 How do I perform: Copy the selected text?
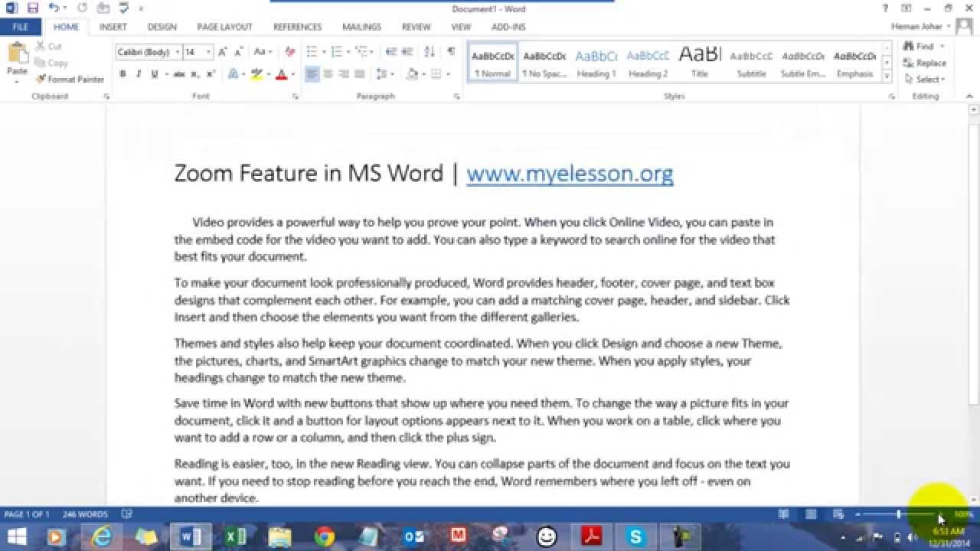click(52, 63)
